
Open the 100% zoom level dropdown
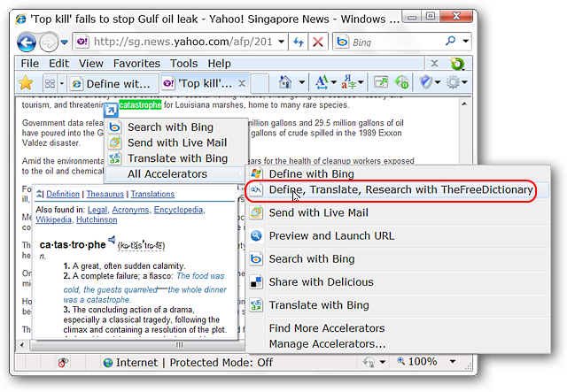[453, 361]
